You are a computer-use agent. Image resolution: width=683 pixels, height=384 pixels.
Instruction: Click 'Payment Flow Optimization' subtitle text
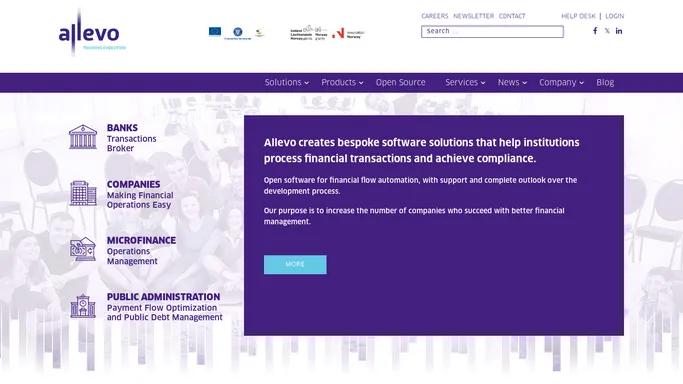point(165,313)
